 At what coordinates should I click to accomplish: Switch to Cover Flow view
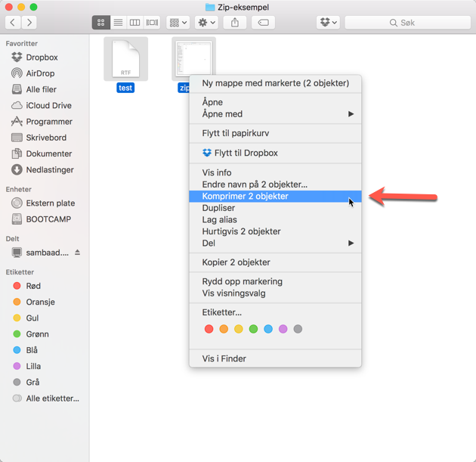click(152, 23)
